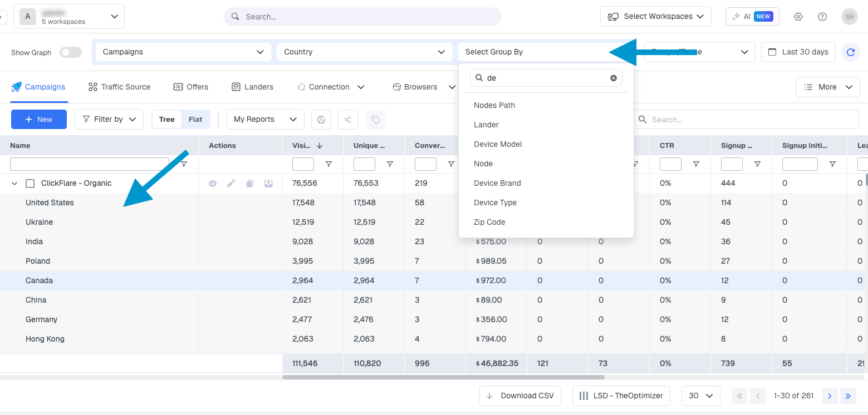The image size is (868, 415).
Task: Toggle the Show Graph switch
Action: [71, 52]
